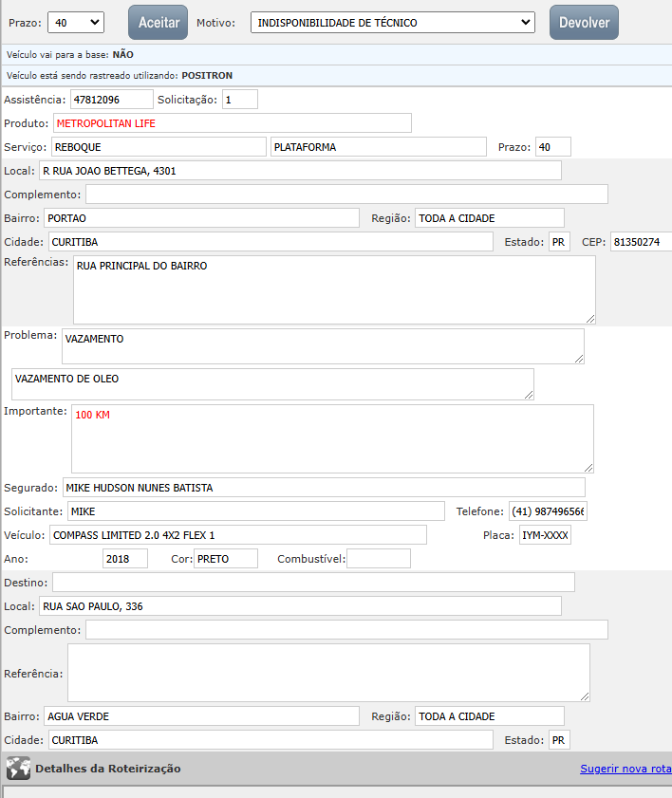Click the Complemento field below RUA SAO PAULO
The width and height of the screenshot is (672, 798).
[346, 629]
